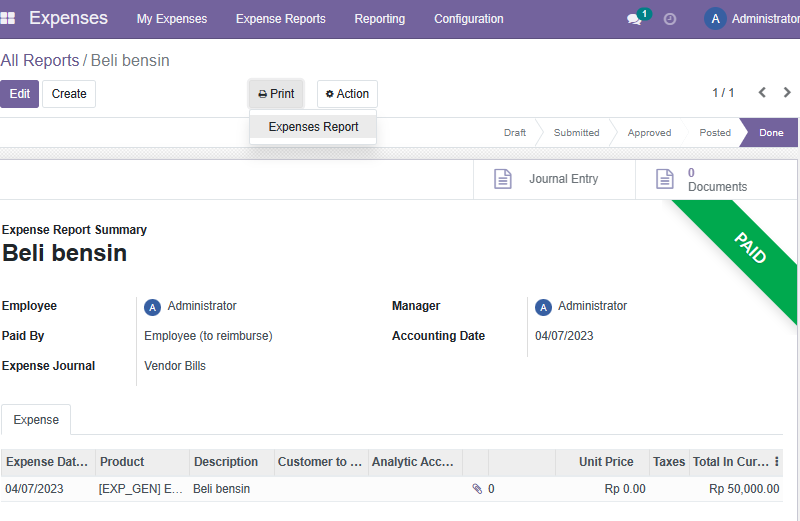Open the Print dropdown
This screenshot has height=521, width=800.
coord(276,94)
